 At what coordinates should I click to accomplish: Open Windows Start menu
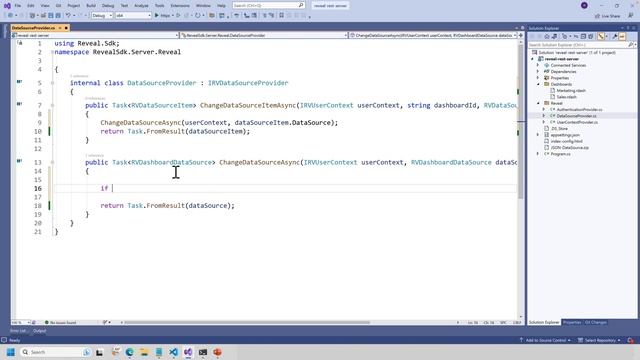(x=11, y=352)
